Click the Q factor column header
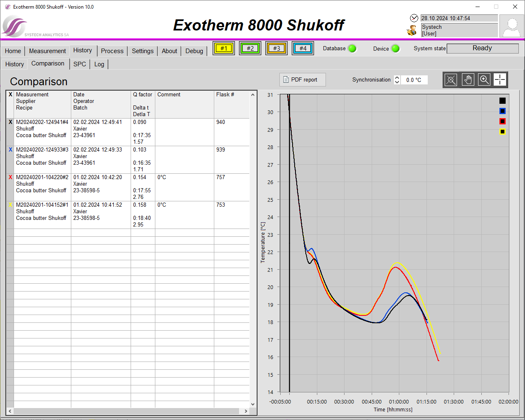This screenshot has height=420, width=525. click(x=143, y=105)
